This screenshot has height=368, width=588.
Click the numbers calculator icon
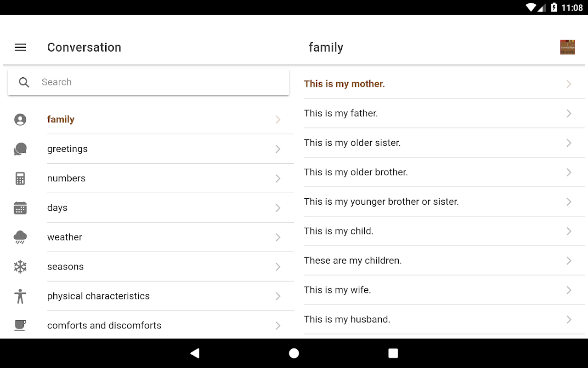20,178
